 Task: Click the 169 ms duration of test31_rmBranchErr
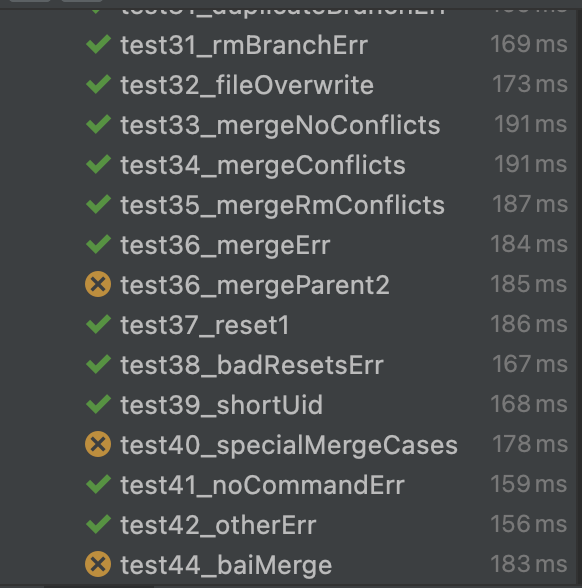pos(529,44)
